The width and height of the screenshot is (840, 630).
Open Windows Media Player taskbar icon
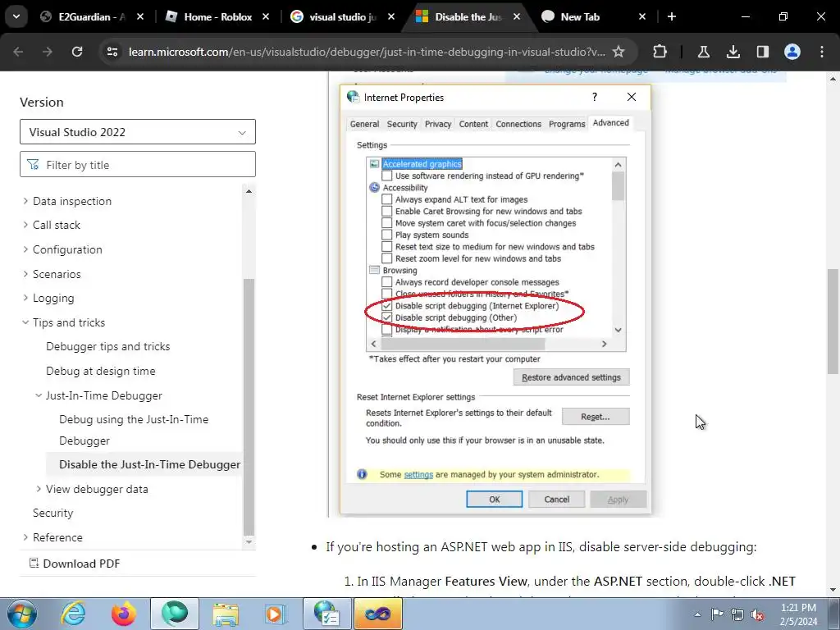(x=276, y=614)
